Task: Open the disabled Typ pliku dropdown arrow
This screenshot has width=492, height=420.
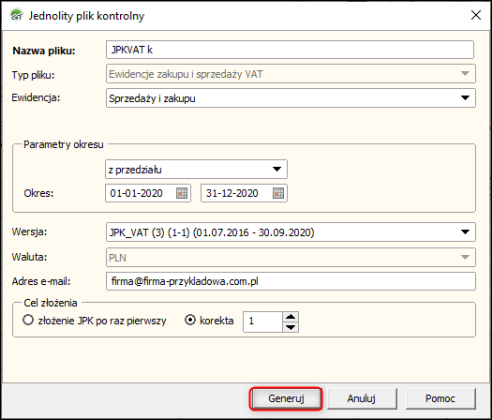Action: (465, 74)
